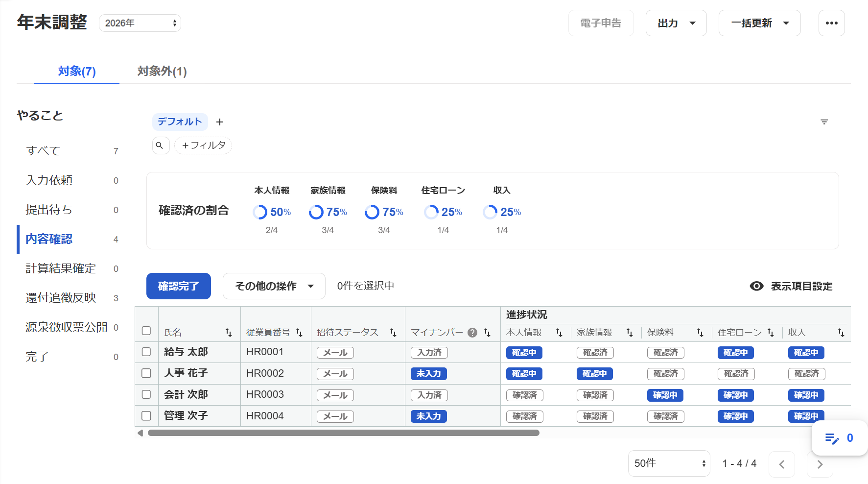Go to previous page arrow
This screenshot has width=868, height=484.
pos(782,464)
